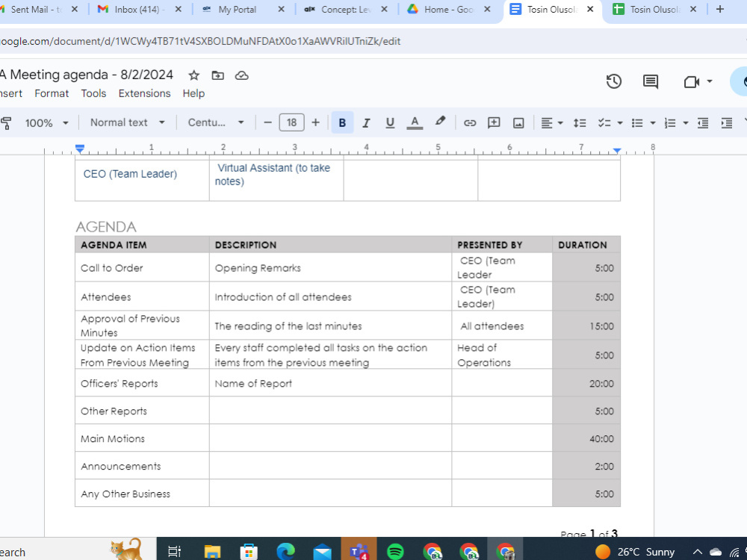The height and width of the screenshot is (560, 747).
Task: Open Microsoft Store from the taskbar
Action: click(248, 552)
